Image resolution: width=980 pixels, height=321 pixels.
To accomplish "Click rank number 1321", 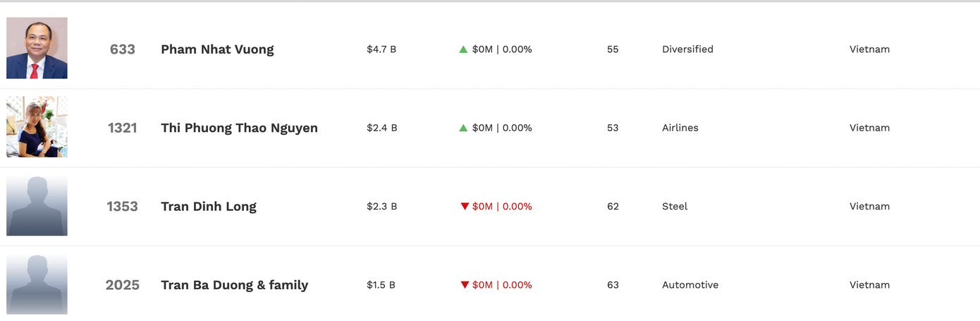I will pyautogui.click(x=122, y=128).
